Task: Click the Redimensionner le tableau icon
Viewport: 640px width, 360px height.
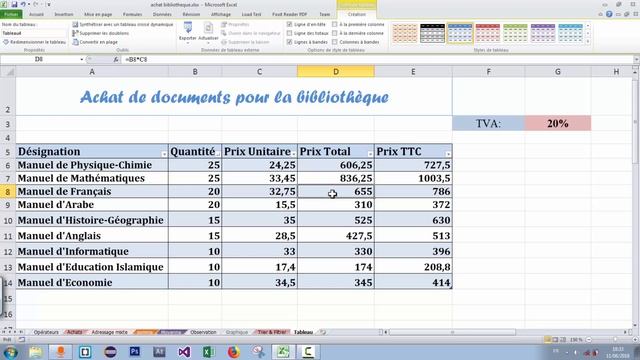Action: (6, 42)
